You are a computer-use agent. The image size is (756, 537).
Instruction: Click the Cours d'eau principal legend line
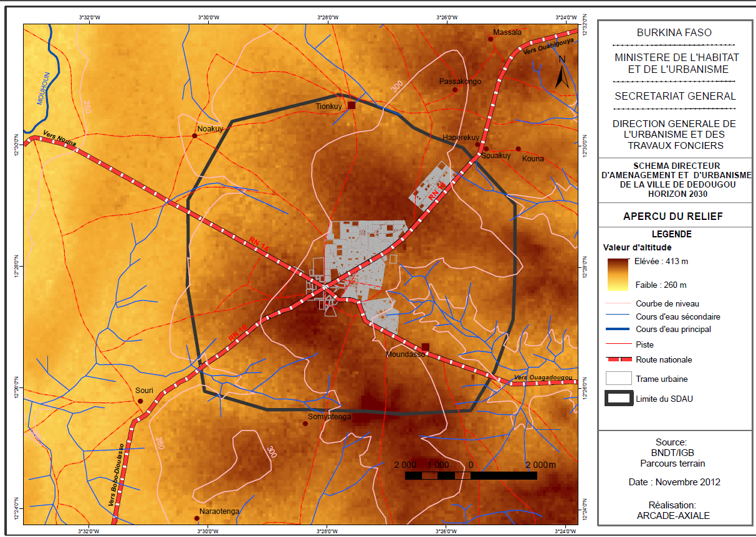click(618, 330)
